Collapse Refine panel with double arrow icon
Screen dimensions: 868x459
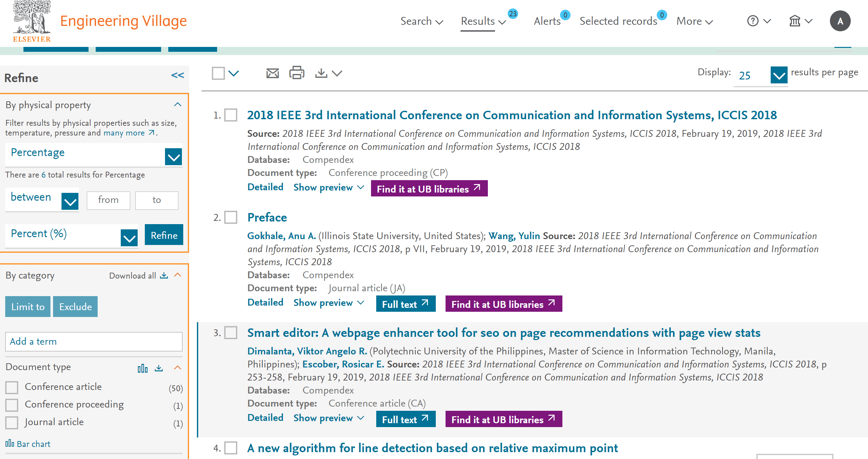[x=178, y=75]
